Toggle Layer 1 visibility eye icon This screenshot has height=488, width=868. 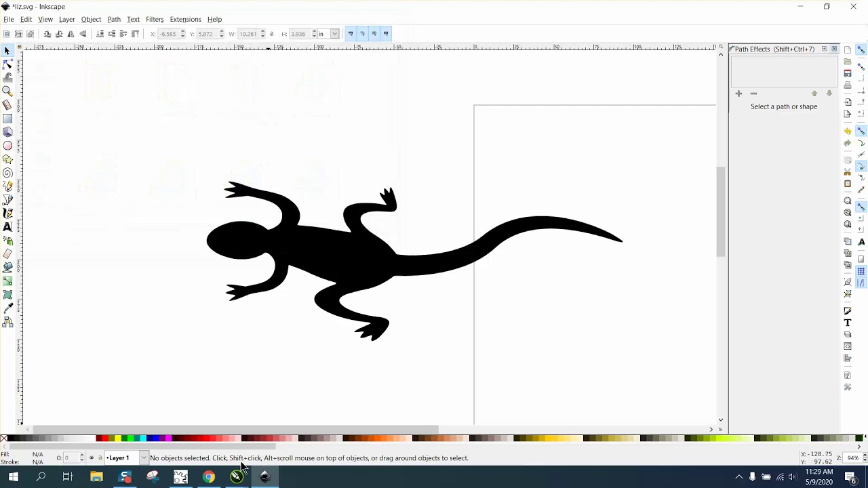[92, 458]
